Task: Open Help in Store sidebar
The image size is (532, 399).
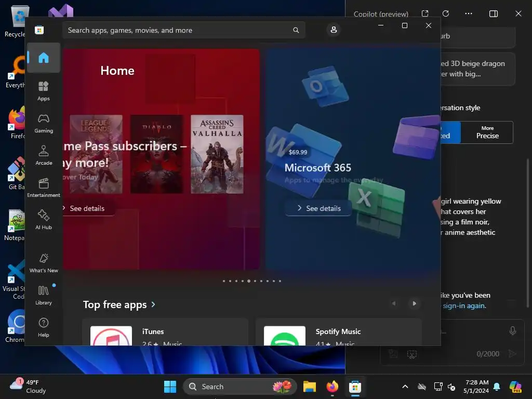Action: coord(44,328)
